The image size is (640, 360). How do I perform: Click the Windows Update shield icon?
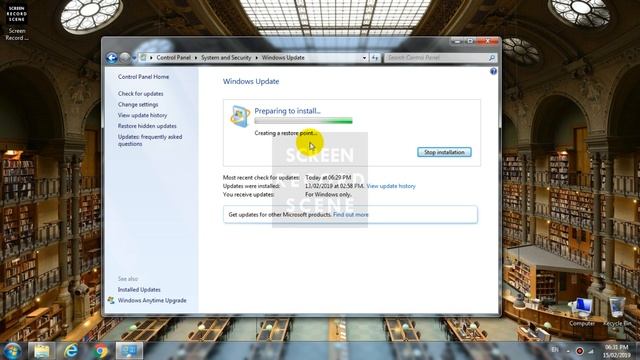(240, 116)
